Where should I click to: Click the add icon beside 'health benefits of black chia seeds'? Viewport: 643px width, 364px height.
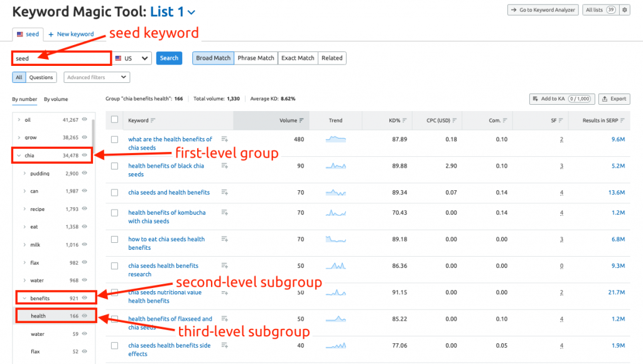[225, 166]
